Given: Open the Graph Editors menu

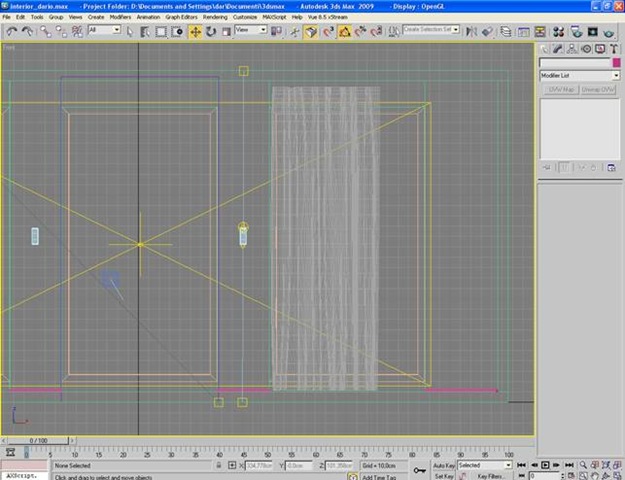Looking at the screenshot, I should [x=181, y=17].
